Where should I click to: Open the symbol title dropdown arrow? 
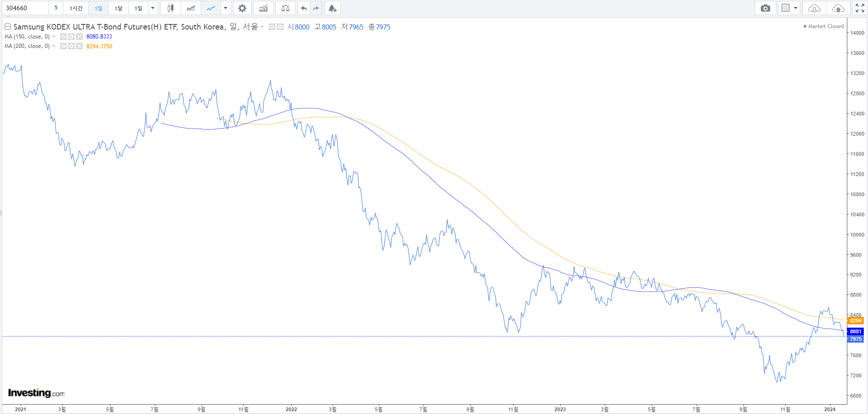(x=262, y=27)
